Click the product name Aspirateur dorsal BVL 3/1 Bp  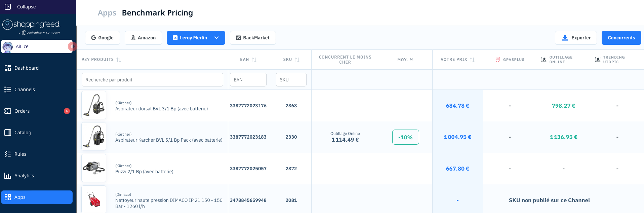[161, 109]
